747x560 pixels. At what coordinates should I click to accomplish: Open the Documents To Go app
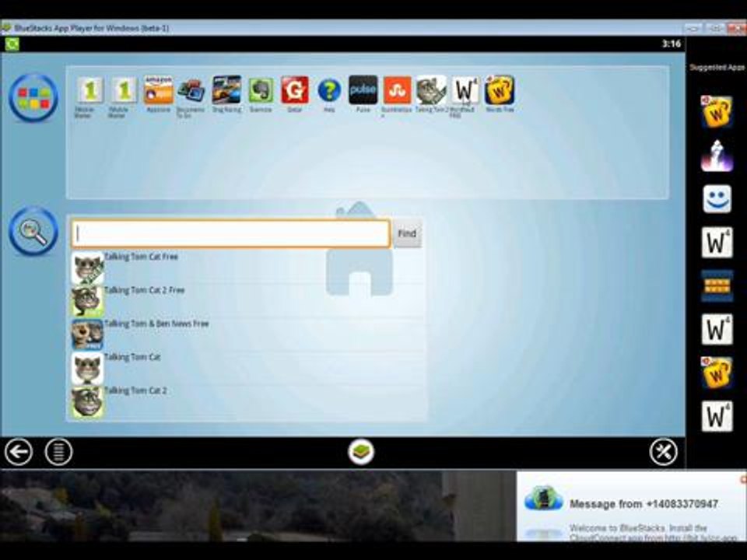pos(191,90)
